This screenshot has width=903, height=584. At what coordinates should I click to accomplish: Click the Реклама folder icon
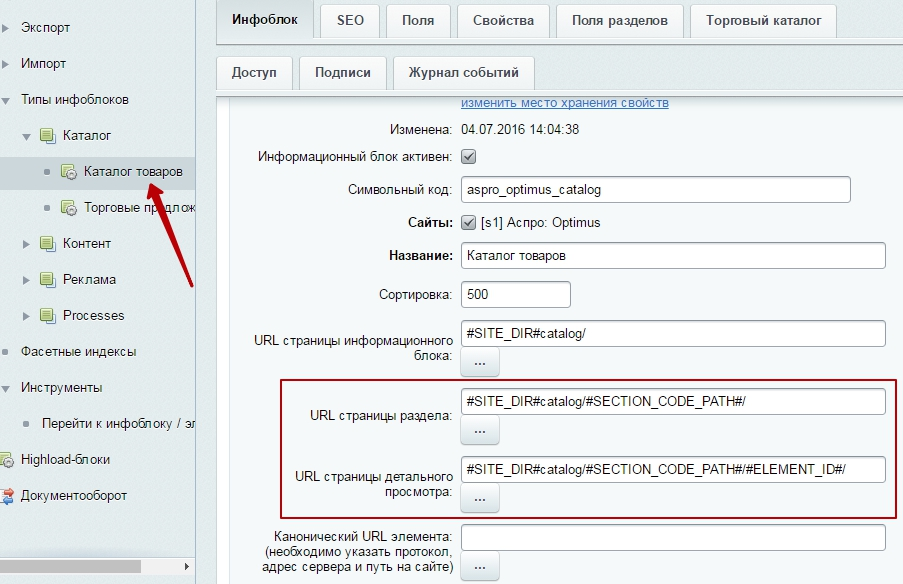47,280
